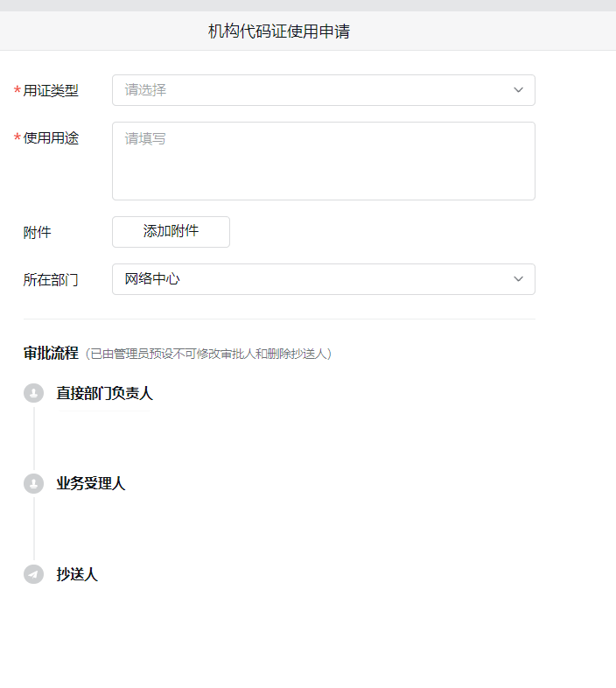Click the 所在部门 field label
The image size is (616, 688).
point(51,279)
